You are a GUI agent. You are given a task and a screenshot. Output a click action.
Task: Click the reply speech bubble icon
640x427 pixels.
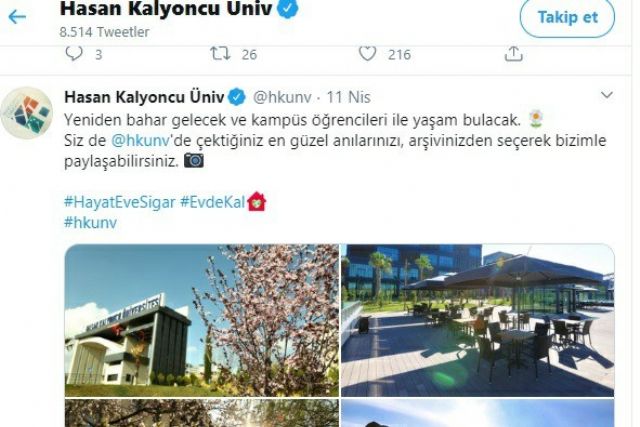pos(74,53)
